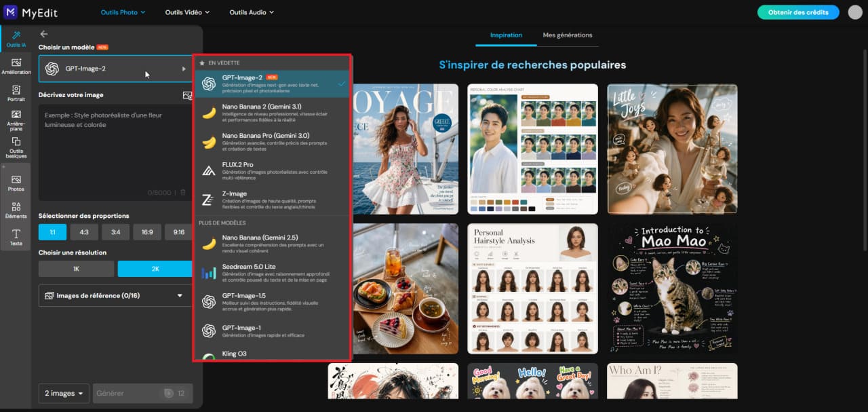
Task: Click the Obtenir des crédits button
Action: 798,12
